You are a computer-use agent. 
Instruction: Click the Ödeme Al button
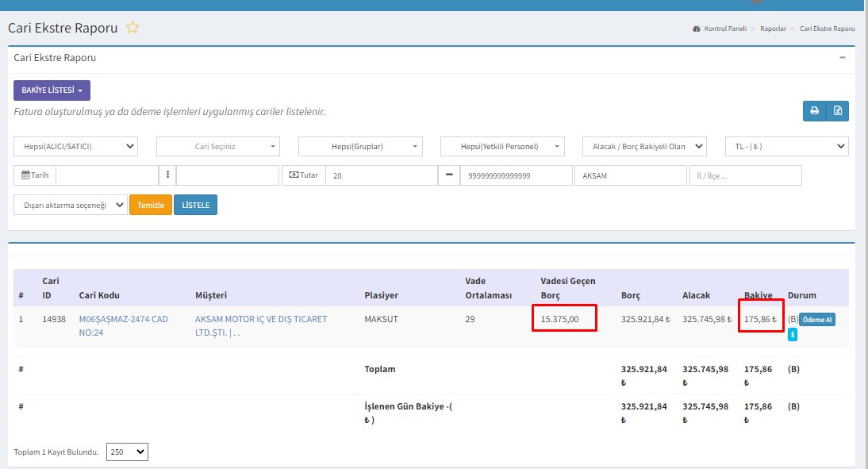click(816, 319)
